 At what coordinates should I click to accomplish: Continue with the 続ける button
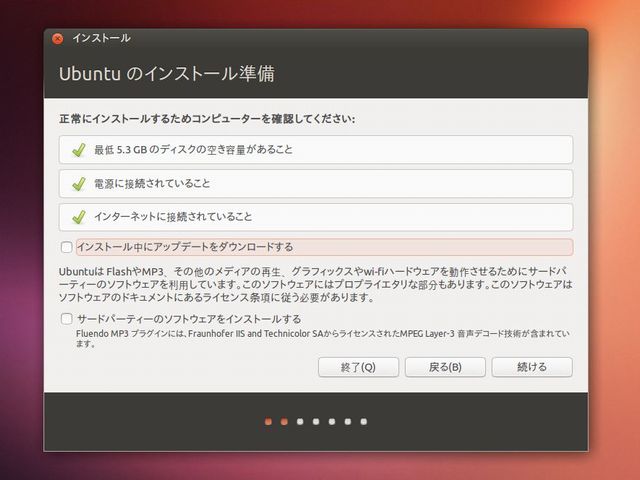(532, 367)
